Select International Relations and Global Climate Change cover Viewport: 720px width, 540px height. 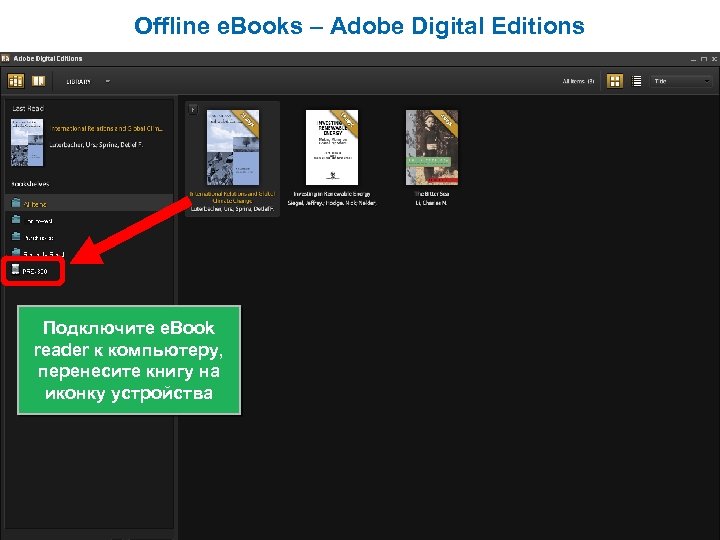tap(233, 147)
